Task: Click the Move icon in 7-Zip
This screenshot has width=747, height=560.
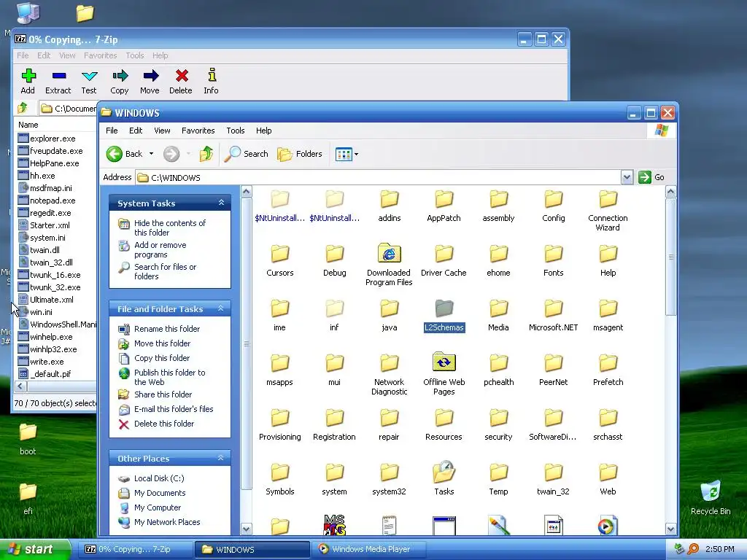Action: pos(150,76)
